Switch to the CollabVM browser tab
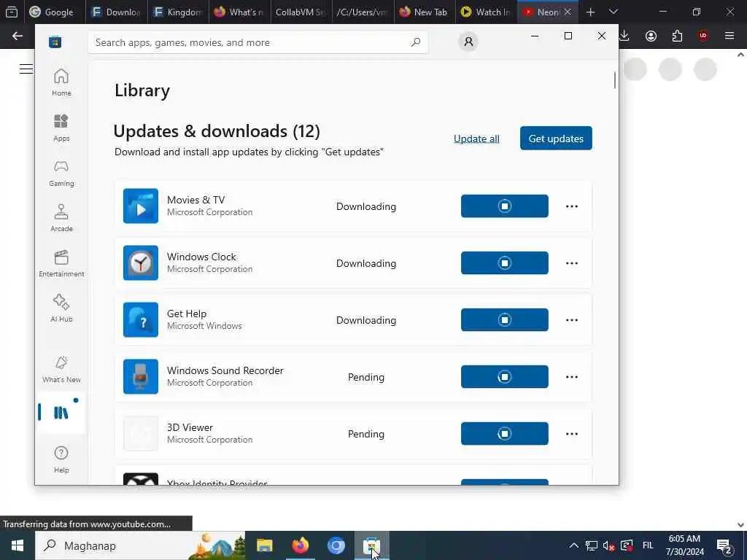 pos(301,12)
